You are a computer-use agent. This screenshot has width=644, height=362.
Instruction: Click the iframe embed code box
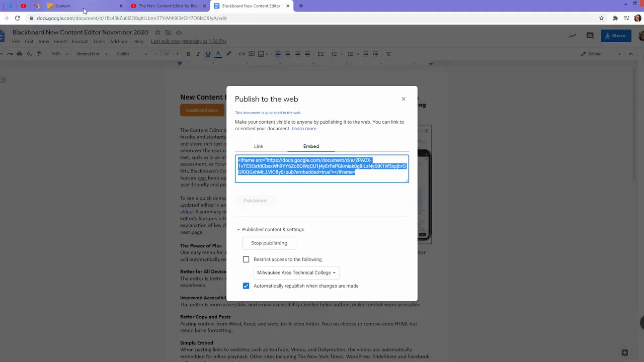[322, 169]
